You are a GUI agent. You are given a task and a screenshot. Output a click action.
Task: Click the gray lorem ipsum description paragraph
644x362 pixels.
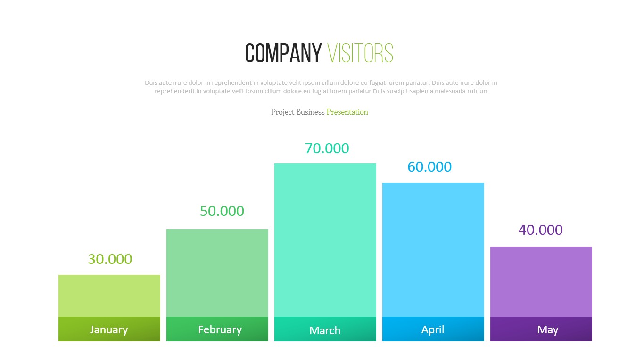click(321, 87)
